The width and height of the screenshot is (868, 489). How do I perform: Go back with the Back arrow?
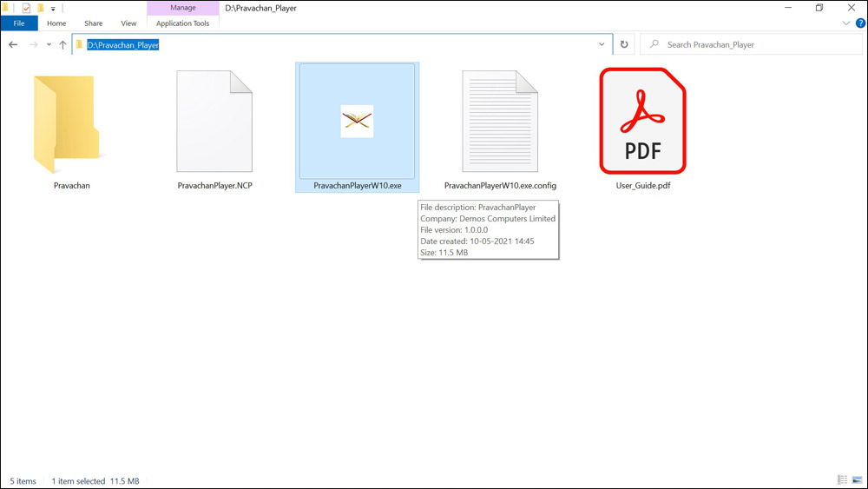[x=13, y=45]
